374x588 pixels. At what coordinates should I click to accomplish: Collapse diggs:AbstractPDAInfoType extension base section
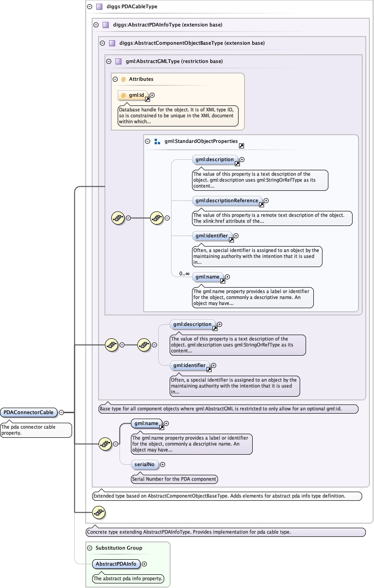tap(96, 25)
